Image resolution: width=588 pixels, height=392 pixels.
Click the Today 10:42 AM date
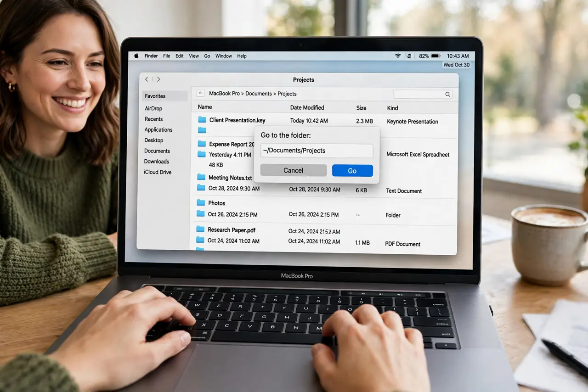coord(309,121)
